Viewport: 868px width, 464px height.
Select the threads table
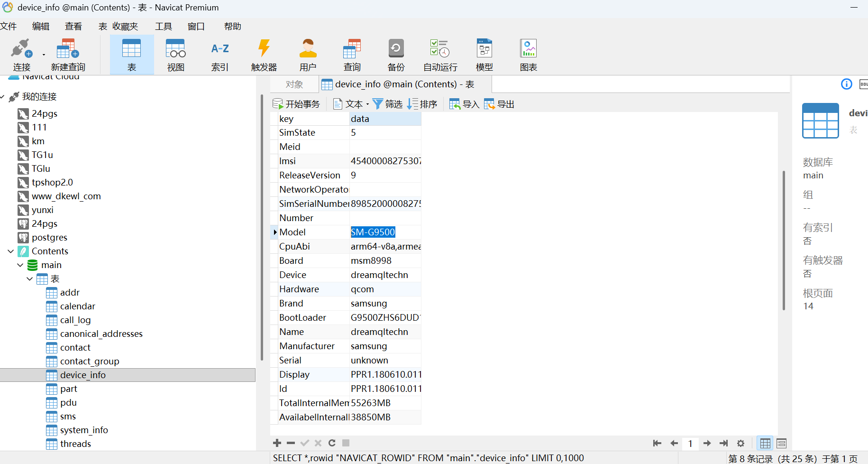click(75, 444)
